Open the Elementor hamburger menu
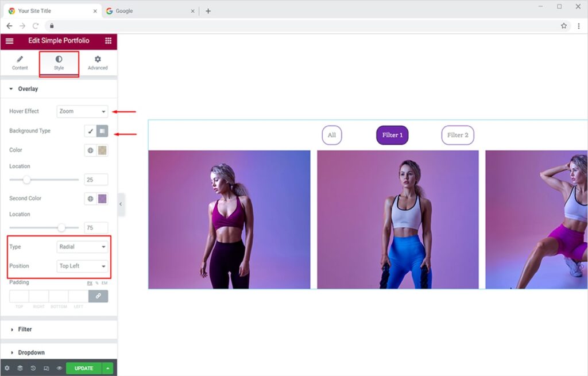 tap(9, 41)
